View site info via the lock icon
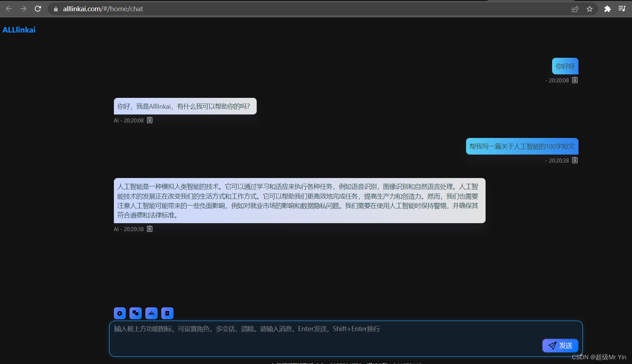Image resolution: width=632 pixels, height=364 pixels. 56,9
